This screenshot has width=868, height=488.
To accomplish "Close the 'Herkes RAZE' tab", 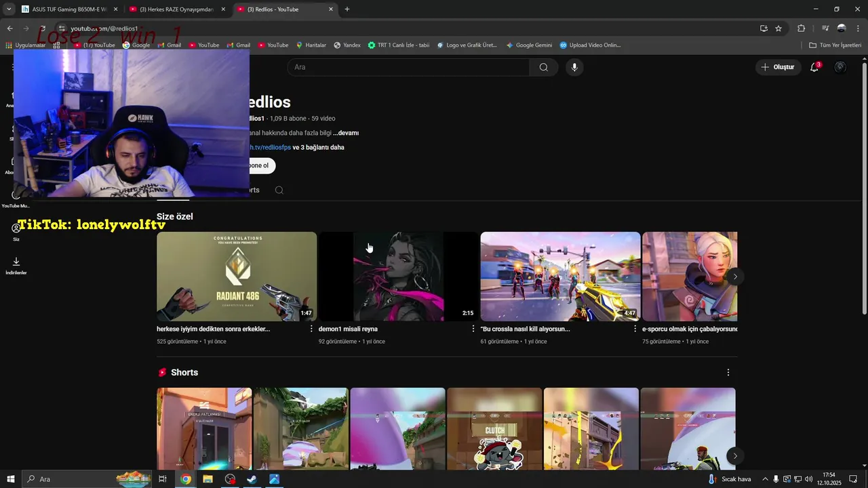I will click(x=223, y=9).
